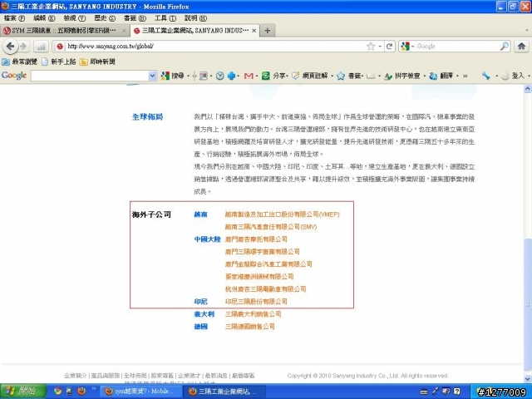Open the dropdown arrow next to 翻譯
This screenshot has width=532, height=399.
(457, 76)
